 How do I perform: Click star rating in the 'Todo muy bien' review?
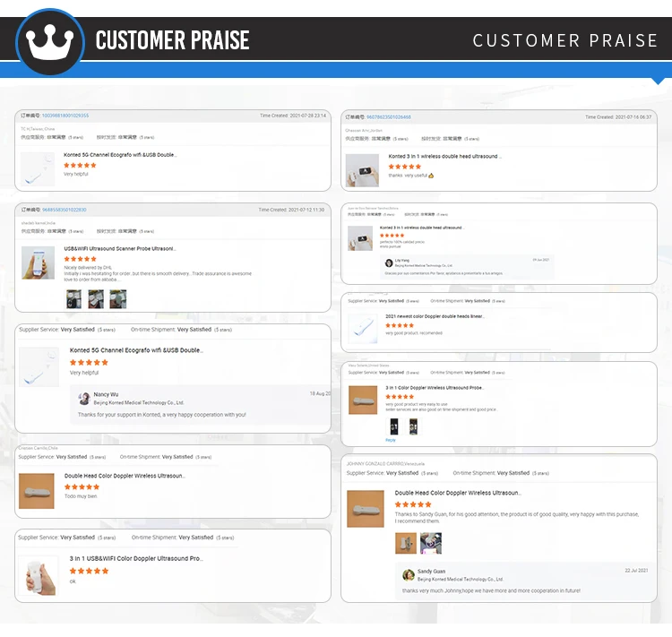82,487
